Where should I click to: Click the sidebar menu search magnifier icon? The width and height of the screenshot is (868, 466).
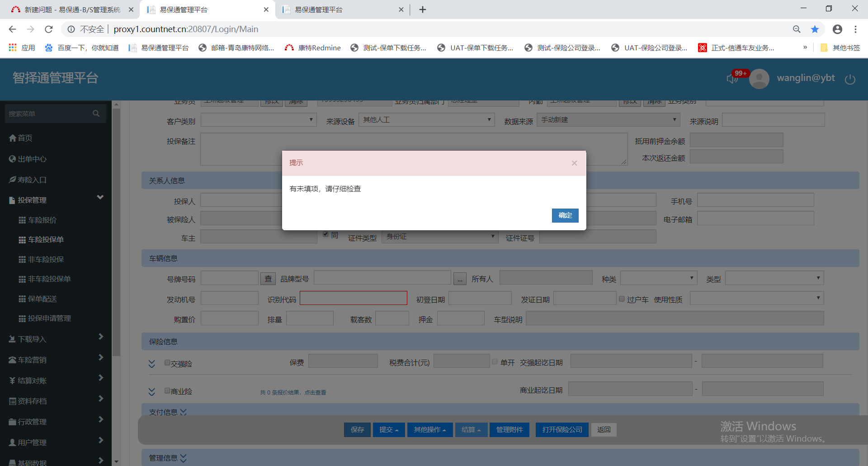96,114
